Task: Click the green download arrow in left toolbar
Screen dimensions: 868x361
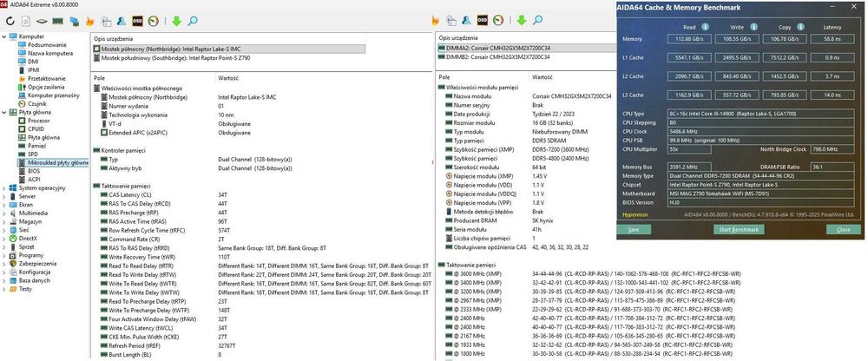Action: point(176,21)
